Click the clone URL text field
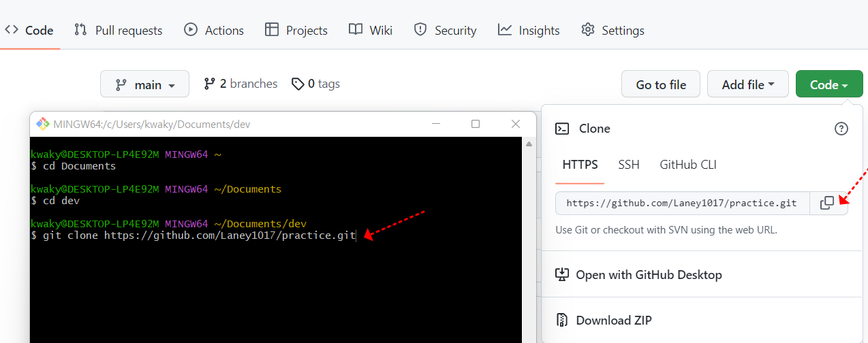Screen dimensions: 868x343 682,203
